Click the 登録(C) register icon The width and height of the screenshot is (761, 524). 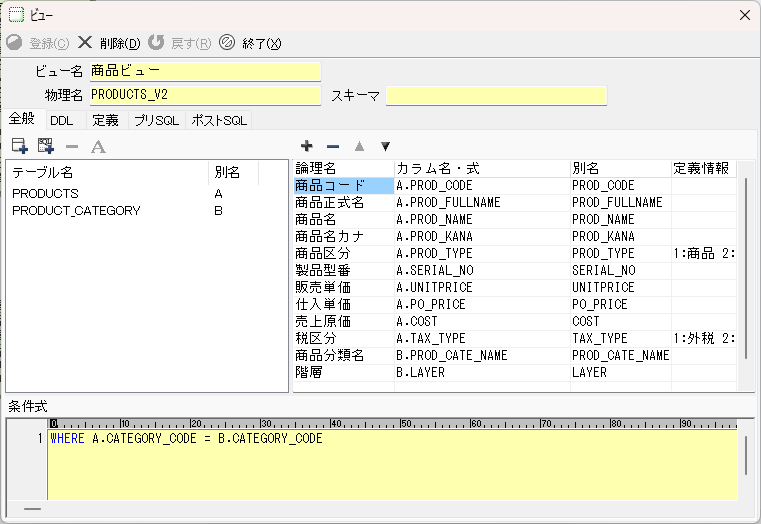14,43
